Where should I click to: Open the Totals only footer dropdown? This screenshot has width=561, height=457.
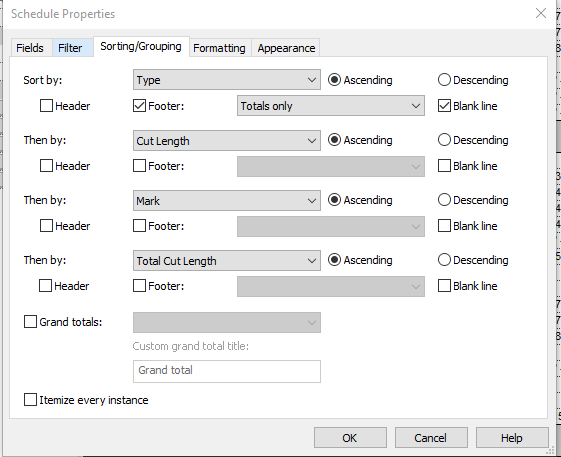(x=331, y=106)
